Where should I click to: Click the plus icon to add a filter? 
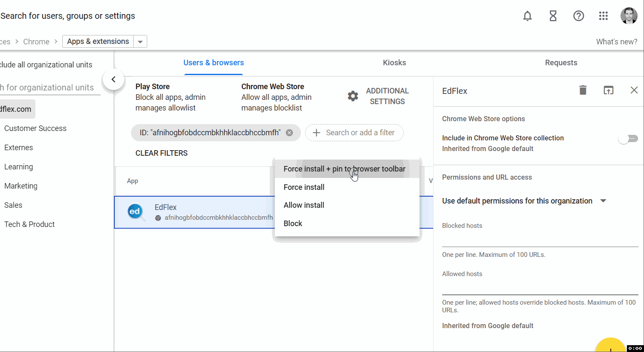coord(316,133)
